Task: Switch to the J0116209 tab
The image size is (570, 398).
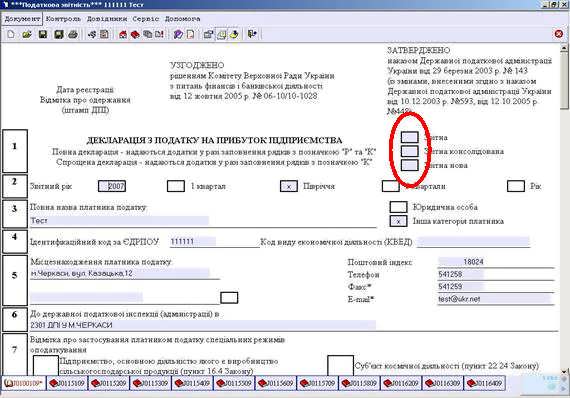Action: pyautogui.click(x=401, y=383)
